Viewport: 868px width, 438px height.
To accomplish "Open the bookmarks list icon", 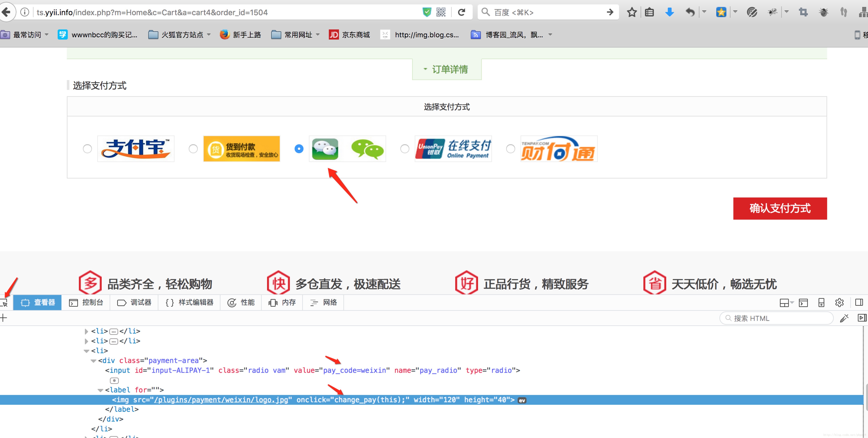I will tap(649, 13).
